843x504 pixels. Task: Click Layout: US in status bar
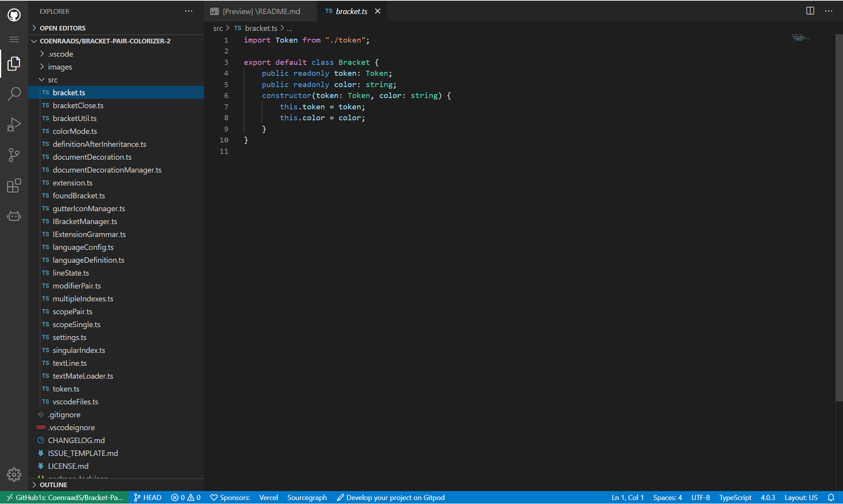tap(801, 497)
